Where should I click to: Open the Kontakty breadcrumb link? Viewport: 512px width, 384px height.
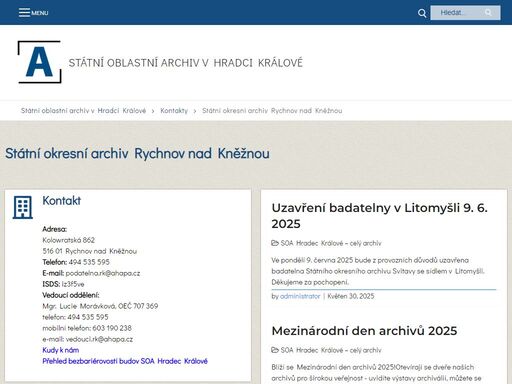coord(174,111)
